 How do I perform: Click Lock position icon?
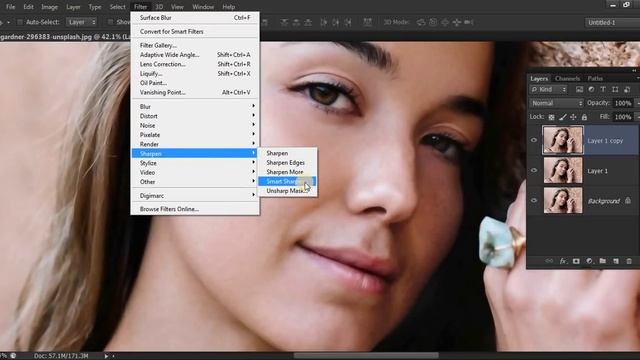tap(573, 117)
